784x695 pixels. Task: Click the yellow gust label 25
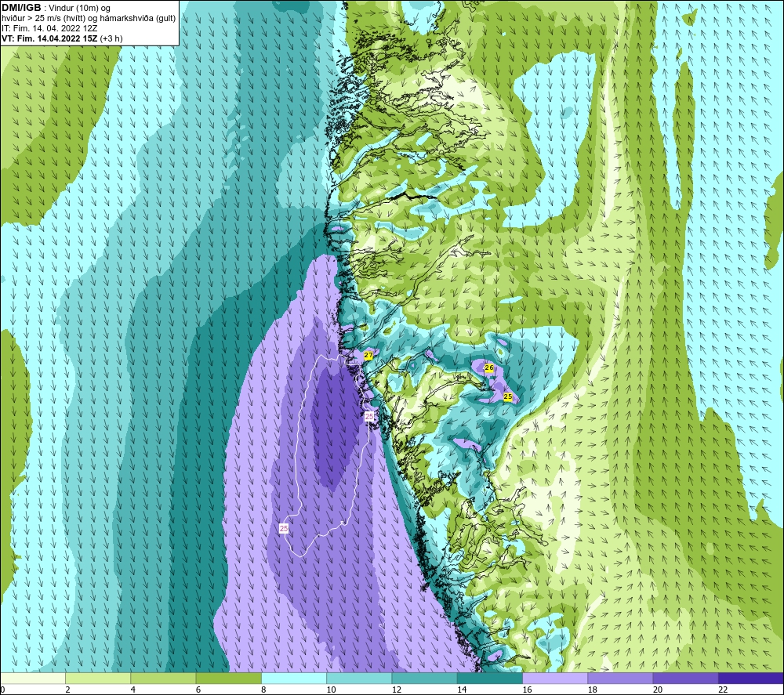pyautogui.click(x=508, y=396)
